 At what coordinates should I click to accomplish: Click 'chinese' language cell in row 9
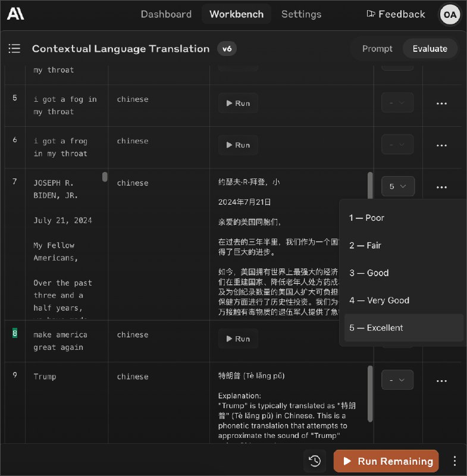click(133, 377)
